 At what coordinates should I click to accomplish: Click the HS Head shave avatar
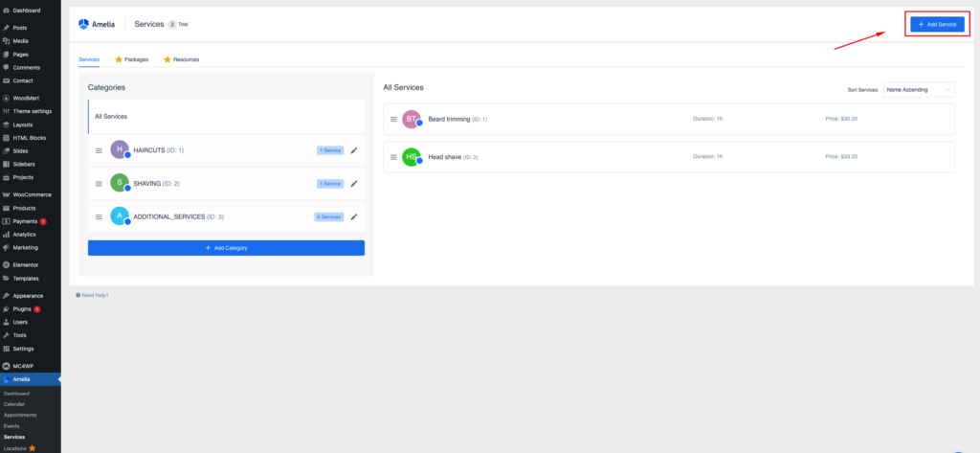click(x=412, y=157)
